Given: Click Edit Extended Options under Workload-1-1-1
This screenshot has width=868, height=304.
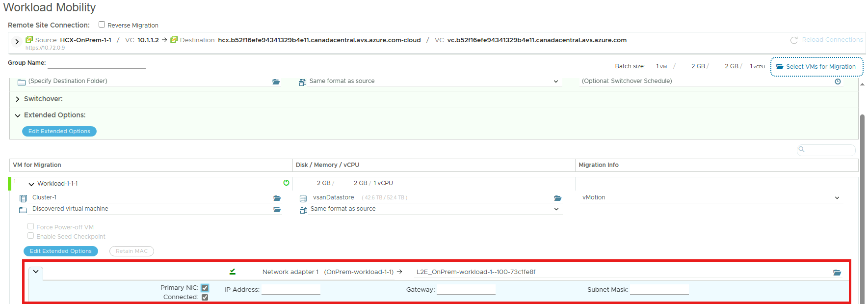Looking at the screenshot, I should [x=61, y=251].
